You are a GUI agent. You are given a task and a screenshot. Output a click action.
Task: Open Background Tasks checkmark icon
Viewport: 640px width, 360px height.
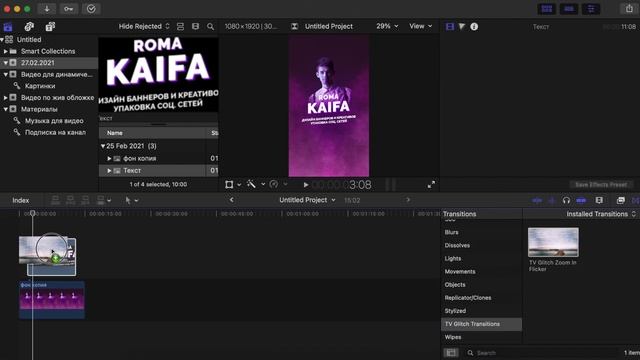(x=91, y=9)
